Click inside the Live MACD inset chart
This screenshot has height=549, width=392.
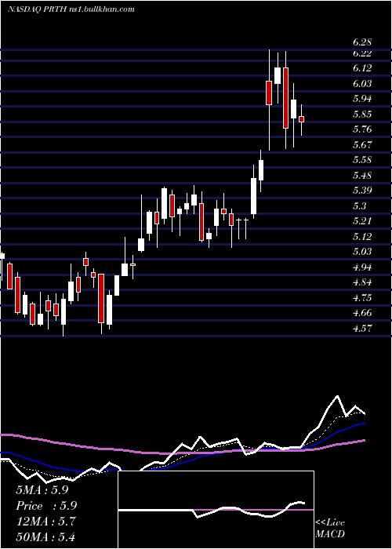point(216,510)
